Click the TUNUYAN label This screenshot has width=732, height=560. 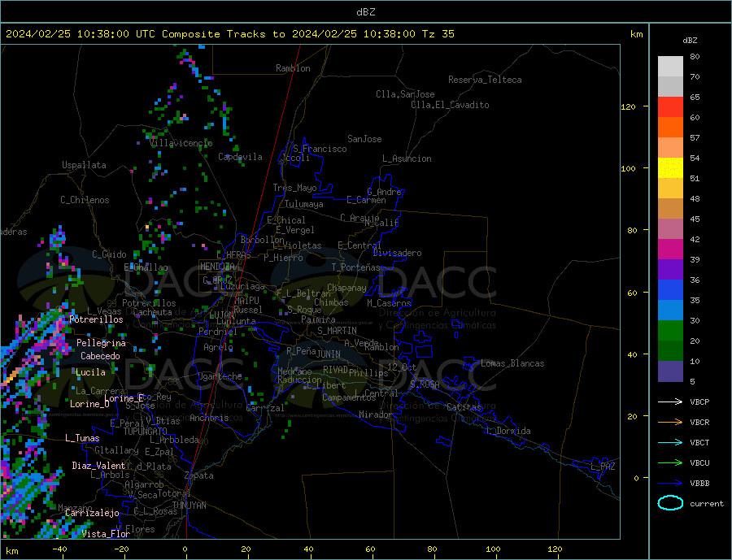(189, 506)
